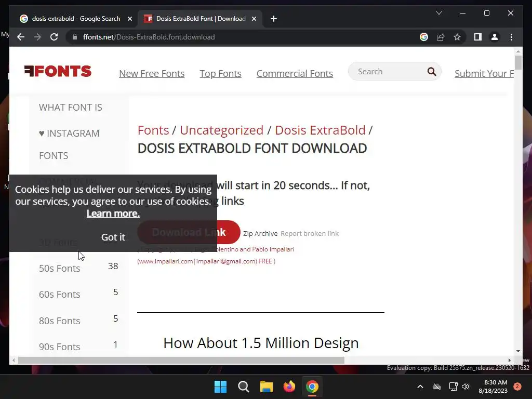Share this page icon

[441, 37]
